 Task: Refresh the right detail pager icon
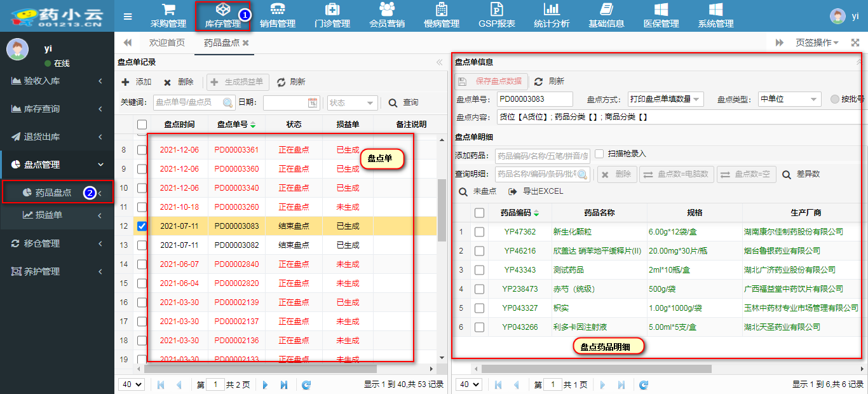coord(644,384)
